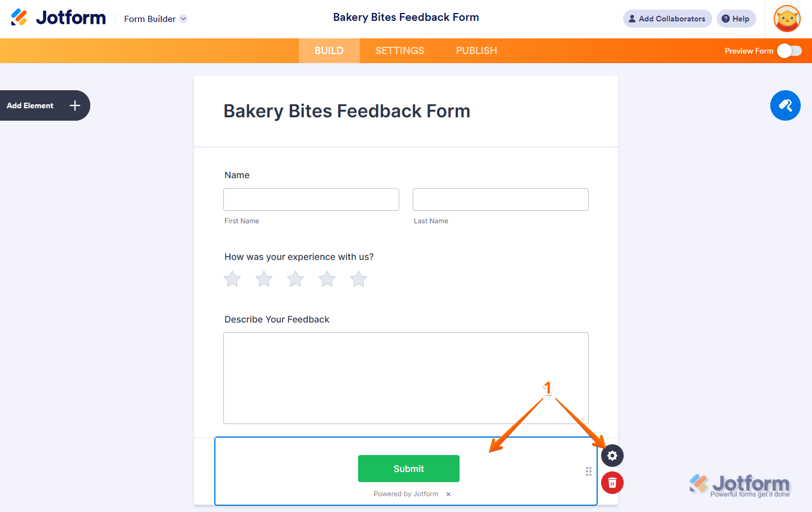Select the fifth rating star

pos(359,279)
